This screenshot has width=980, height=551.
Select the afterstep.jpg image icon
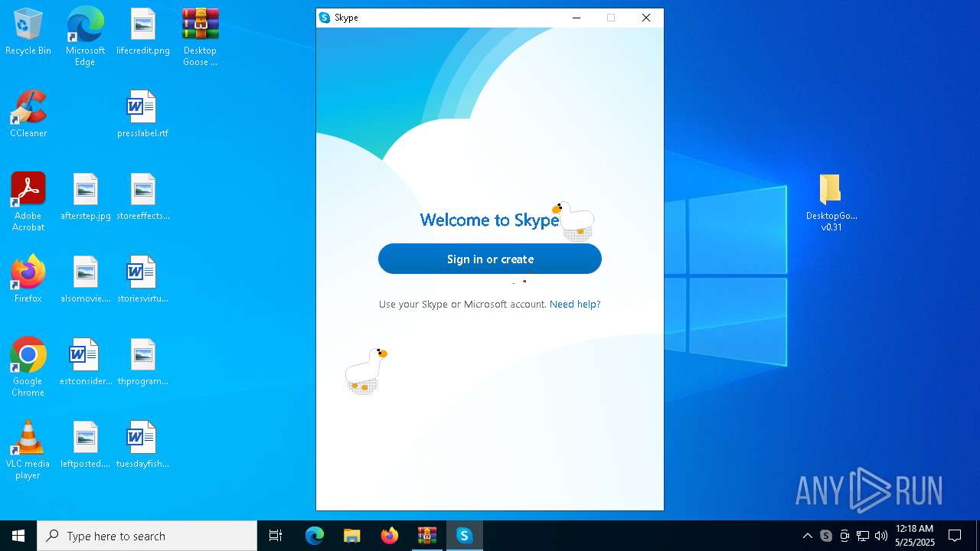tap(85, 197)
